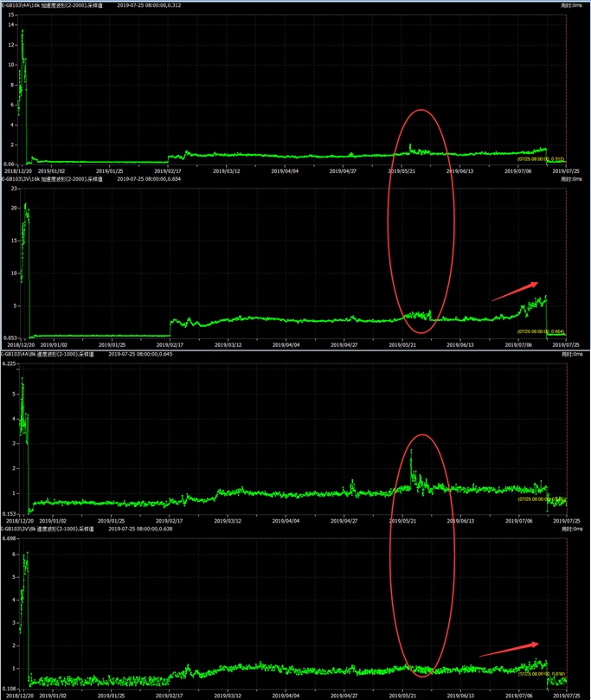Click 2018/12/20 start date on top chart
This screenshot has width=591, height=700.
click(16, 171)
